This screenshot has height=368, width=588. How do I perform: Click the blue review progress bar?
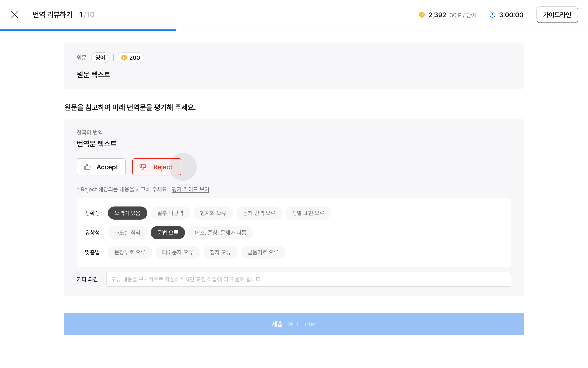pyautogui.click(x=88, y=30)
